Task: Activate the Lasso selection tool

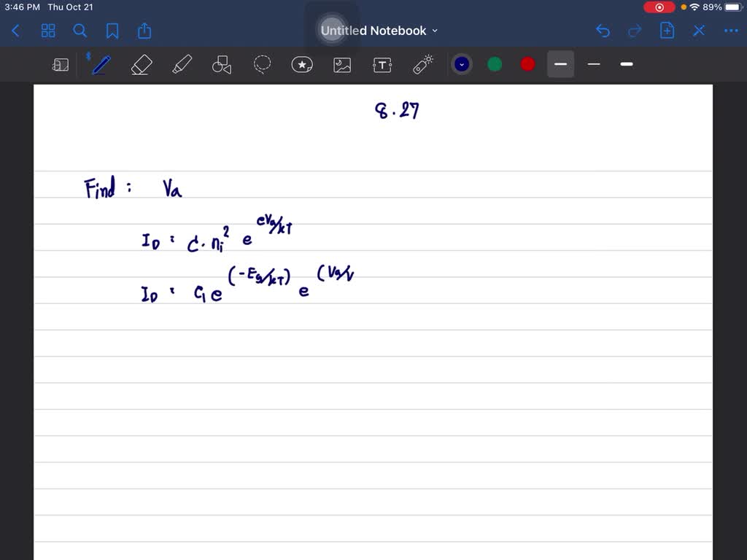Action: coord(261,64)
